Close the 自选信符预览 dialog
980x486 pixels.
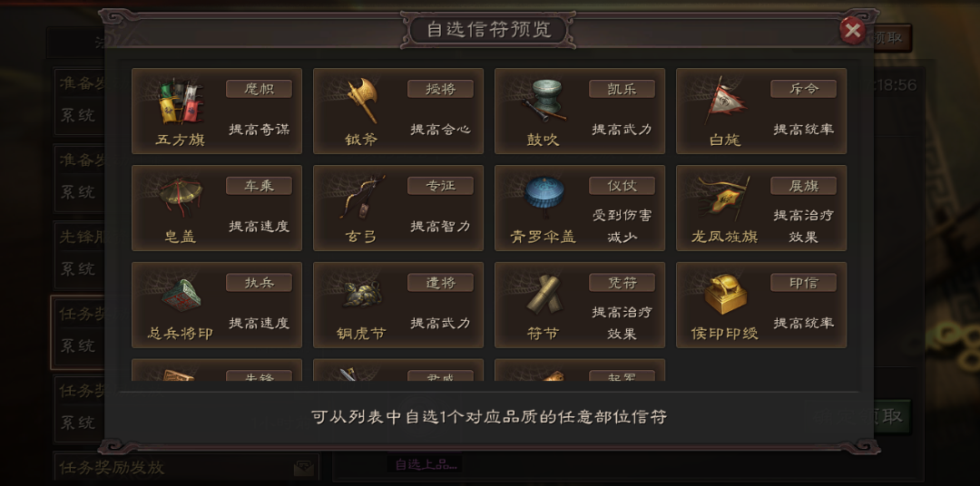tap(852, 30)
